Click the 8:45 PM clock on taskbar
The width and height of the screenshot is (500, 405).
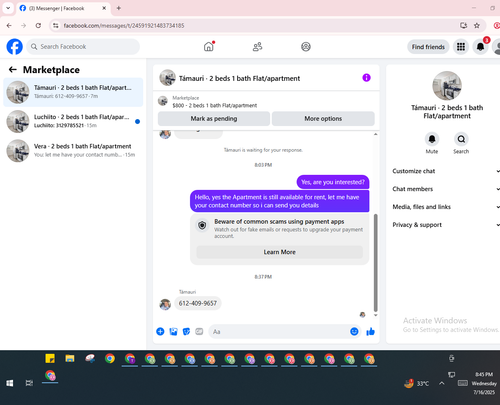484,374
